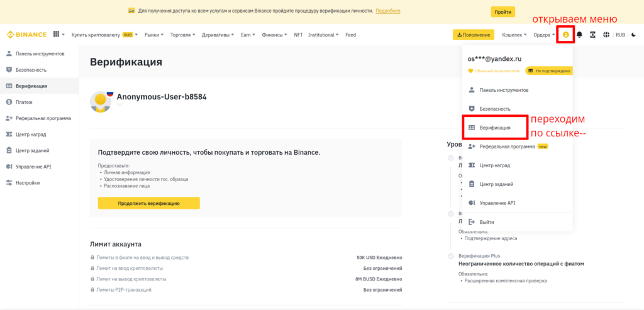
Task: Click the Верификация Plus level heading
Action: coord(479,256)
